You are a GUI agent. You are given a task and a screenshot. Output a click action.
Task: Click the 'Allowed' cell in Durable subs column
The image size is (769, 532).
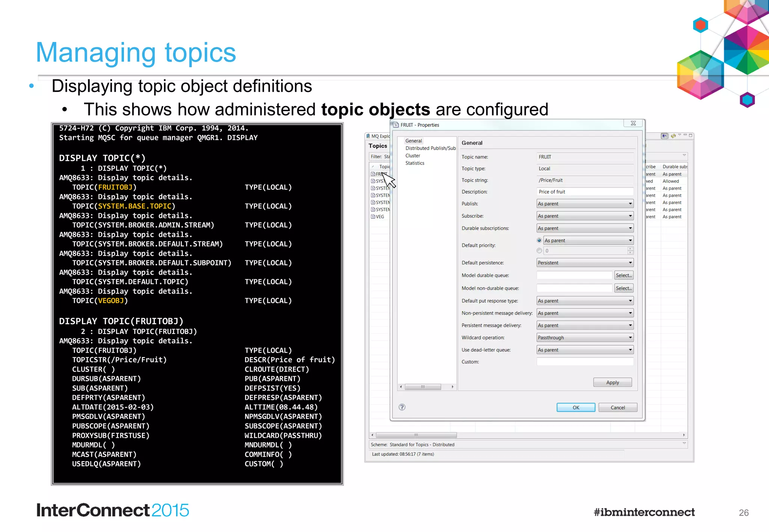click(671, 181)
